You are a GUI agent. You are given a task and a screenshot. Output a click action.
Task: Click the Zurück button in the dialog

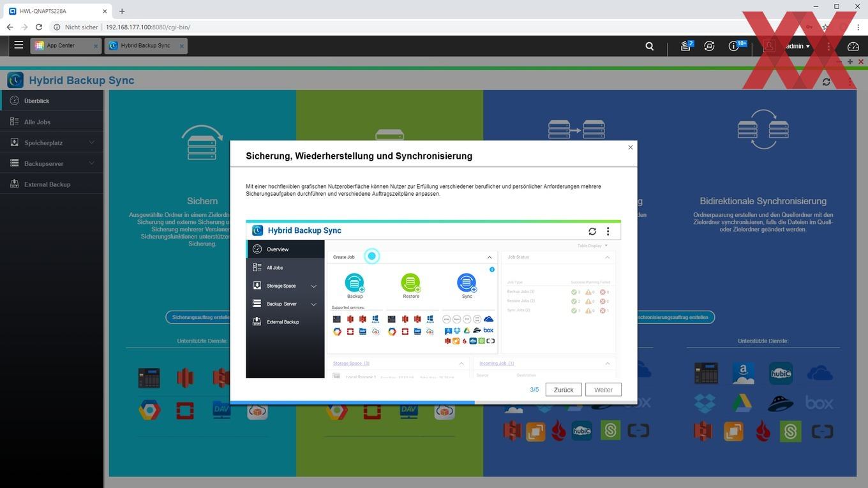[564, 390]
